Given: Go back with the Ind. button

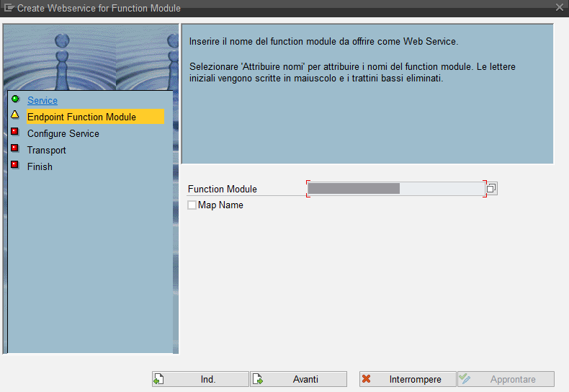Looking at the screenshot, I should (200, 379).
